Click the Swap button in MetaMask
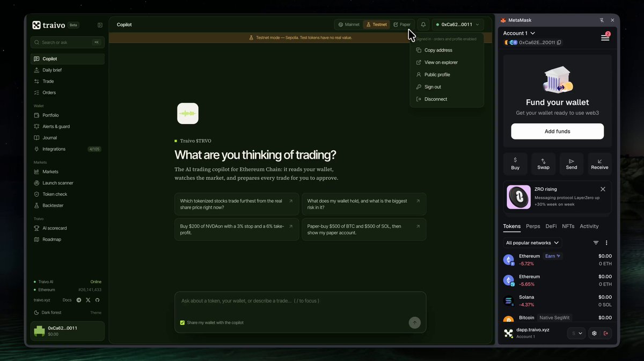Image resolution: width=644 pixels, height=361 pixels. [x=543, y=164]
